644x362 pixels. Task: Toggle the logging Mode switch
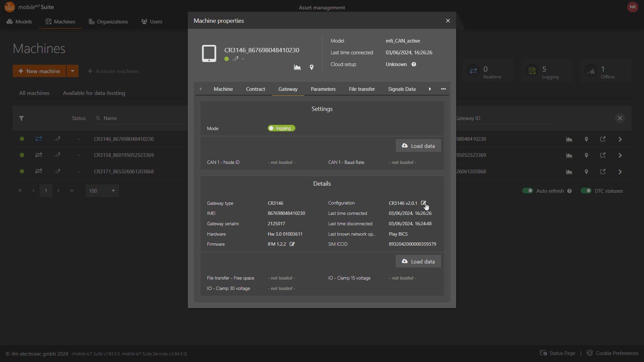click(x=281, y=128)
